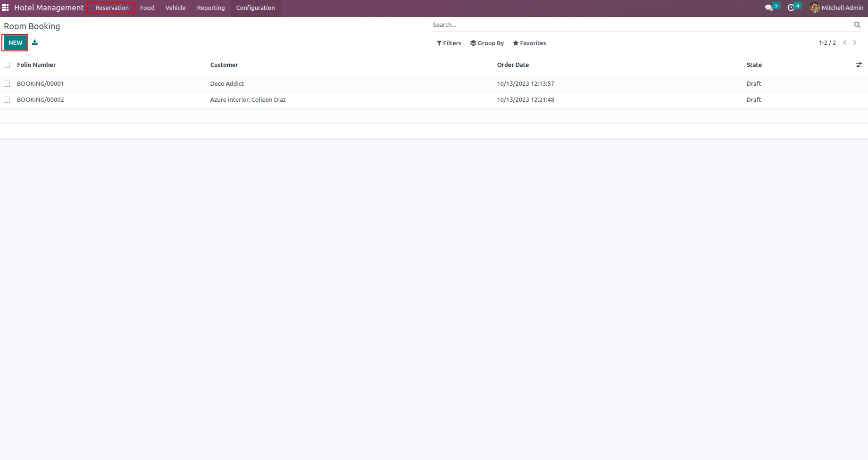Click order date 10/13/2023 12:21:48
This screenshot has height=460, width=868.
(526, 100)
